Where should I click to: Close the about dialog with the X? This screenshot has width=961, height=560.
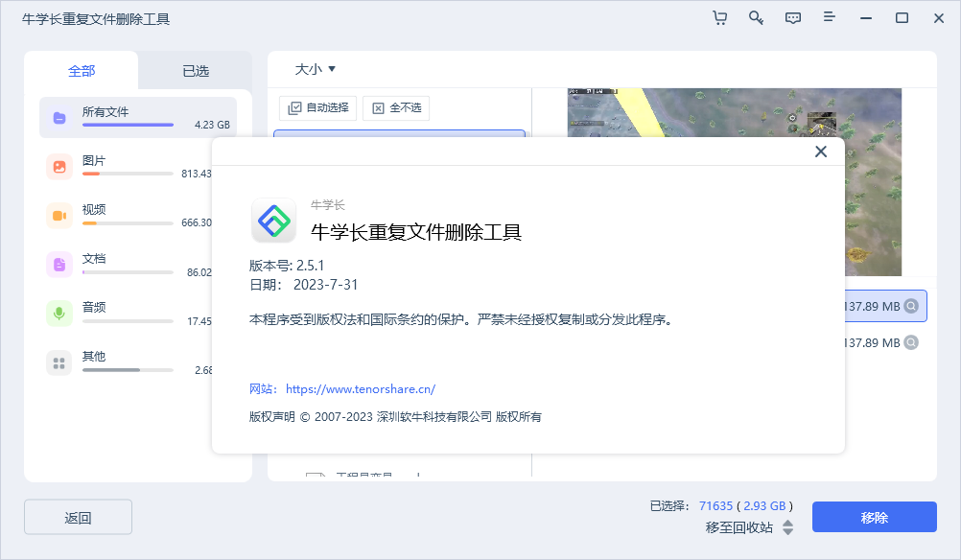(x=821, y=152)
